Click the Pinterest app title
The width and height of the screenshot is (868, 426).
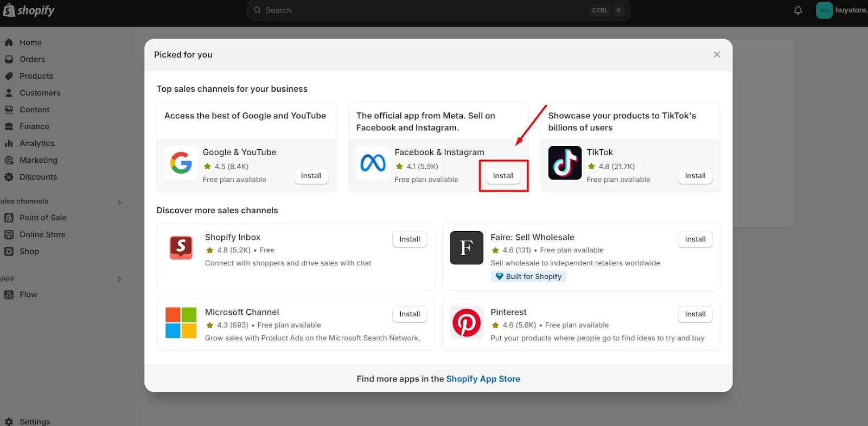click(x=508, y=312)
